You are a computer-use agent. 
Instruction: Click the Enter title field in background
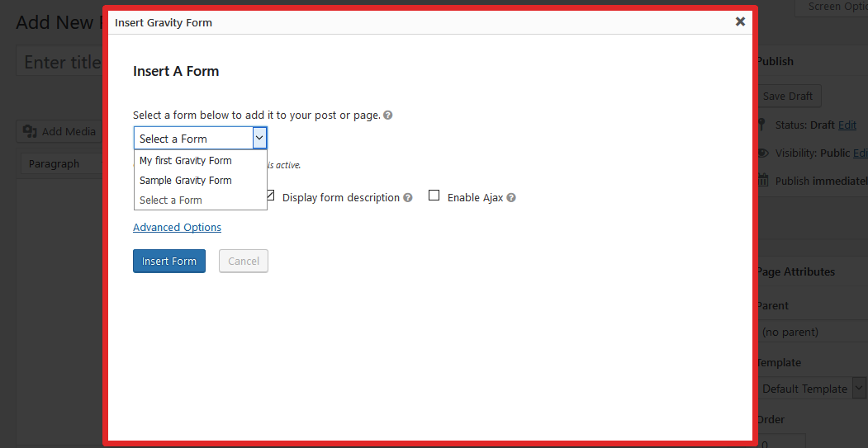59,62
